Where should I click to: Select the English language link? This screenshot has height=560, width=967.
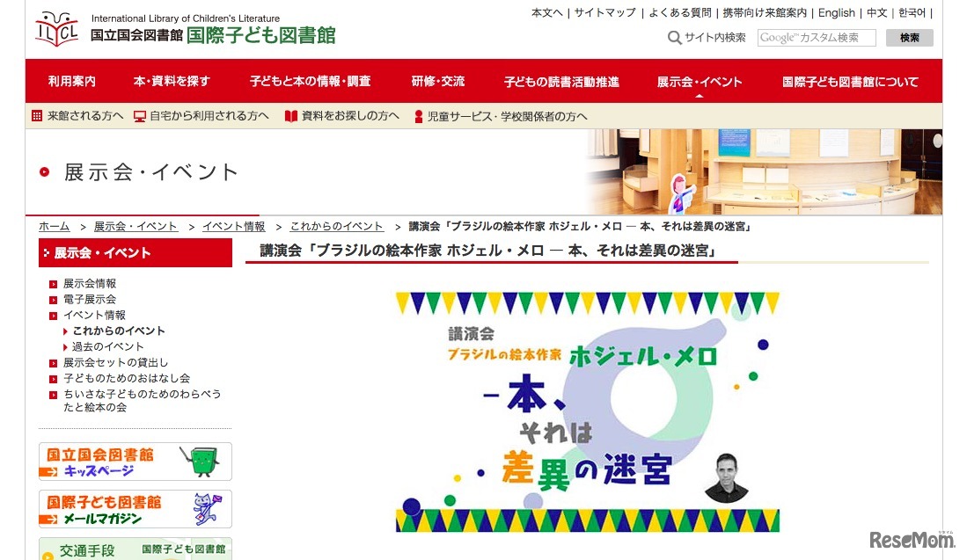(836, 12)
